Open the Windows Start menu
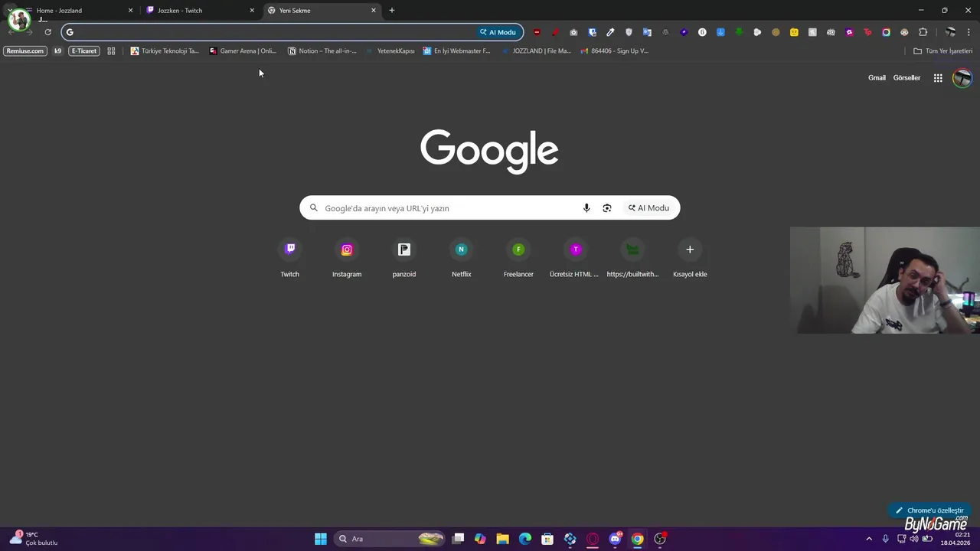Image resolution: width=980 pixels, height=551 pixels. [321, 539]
